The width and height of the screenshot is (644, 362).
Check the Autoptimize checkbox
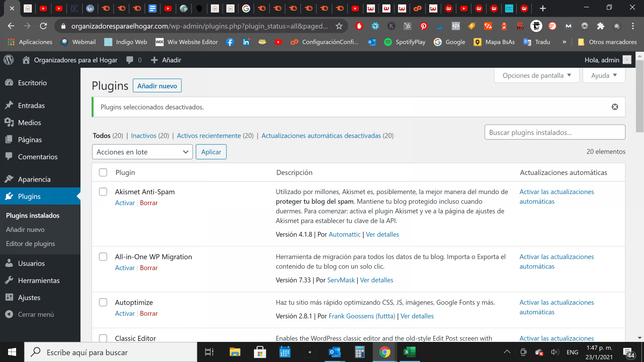pos(103,302)
